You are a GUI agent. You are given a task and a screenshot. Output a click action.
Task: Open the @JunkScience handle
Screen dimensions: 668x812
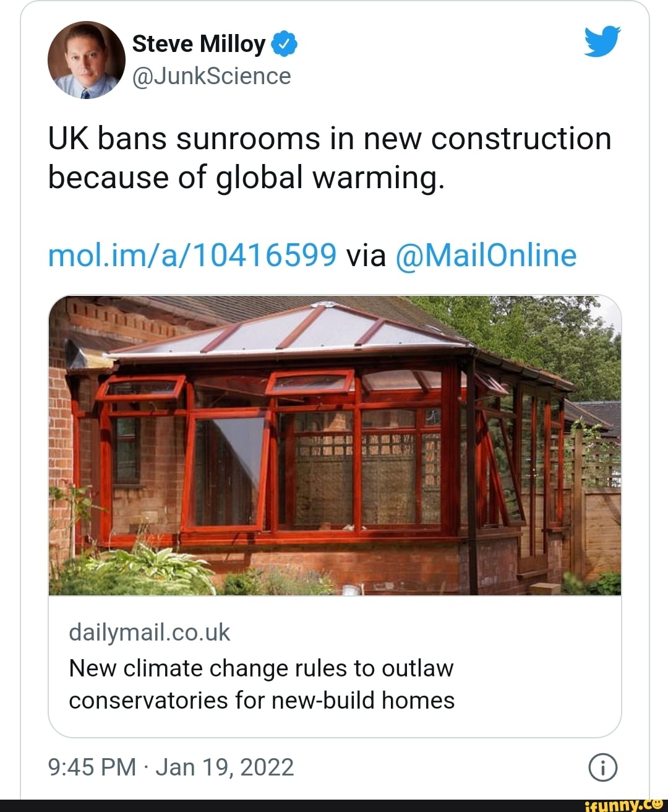click(x=212, y=76)
